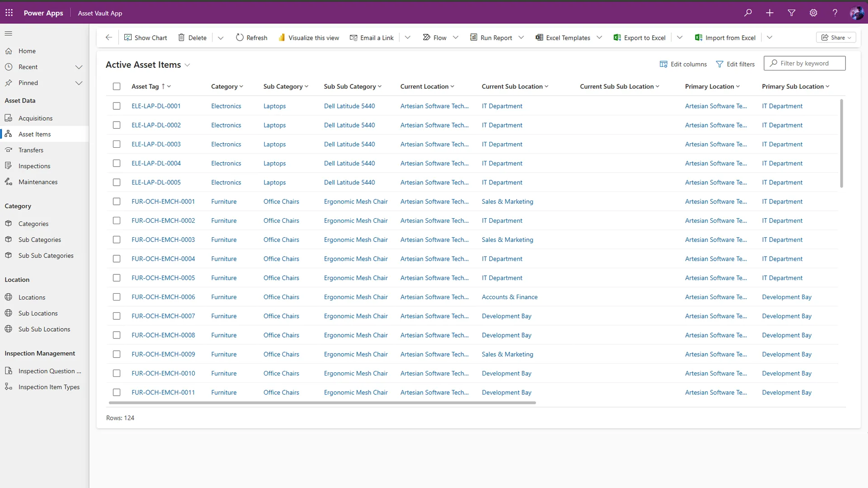Open Export to Excel
The image size is (868, 488).
click(639, 38)
